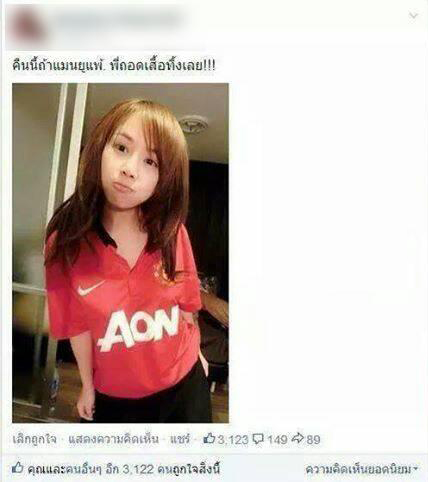Screen dimensions: 428x482
Task: Click the share arrow icon beside 89
Action: pyautogui.click(x=297, y=439)
